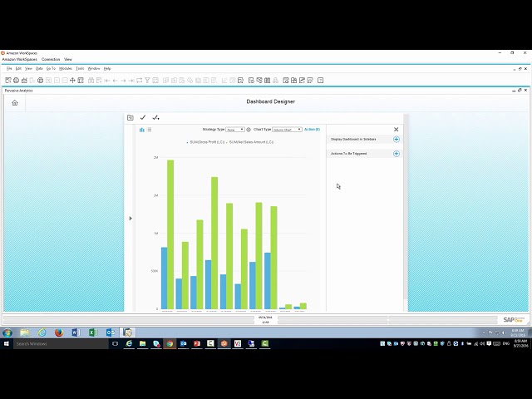532x399 pixels.
Task: Add Actions To Be Triggered plus icon
Action: pos(397,154)
